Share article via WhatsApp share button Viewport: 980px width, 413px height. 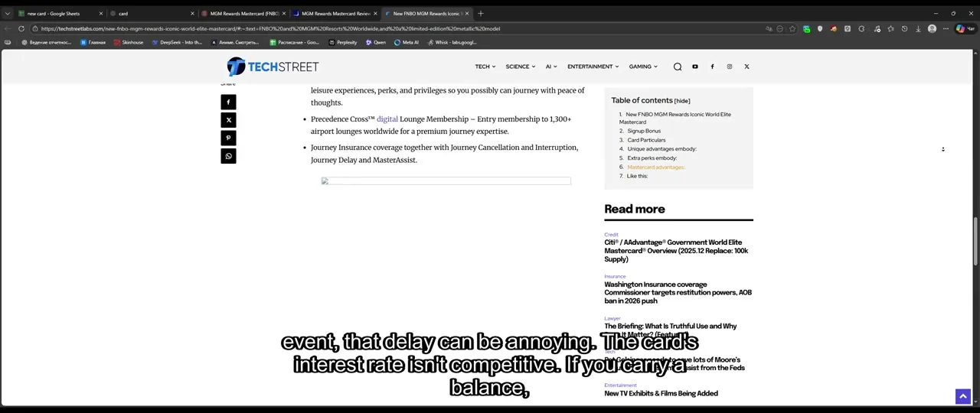coord(228,156)
